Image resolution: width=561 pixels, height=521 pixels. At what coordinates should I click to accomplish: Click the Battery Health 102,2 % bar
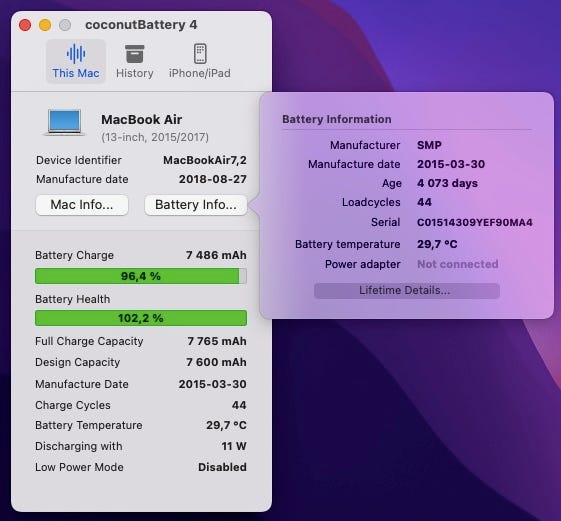click(x=141, y=318)
